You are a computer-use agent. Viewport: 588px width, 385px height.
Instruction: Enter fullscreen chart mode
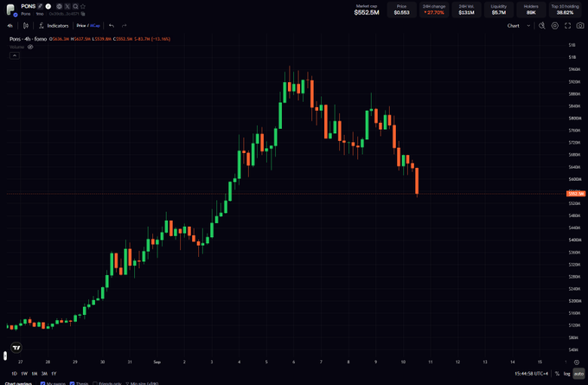[x=567, y=25]
